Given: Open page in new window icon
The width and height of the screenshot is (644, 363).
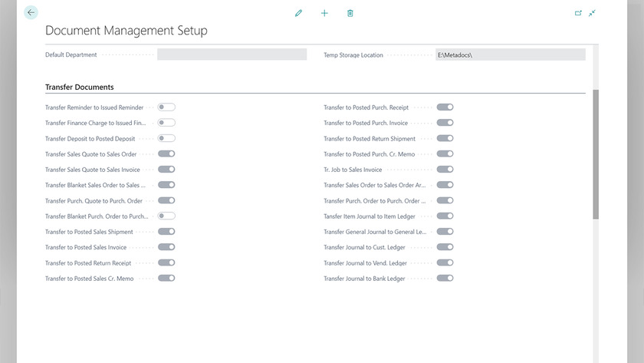Looking at the screenshot, I should pyautogui.click(x=578, y=13).
